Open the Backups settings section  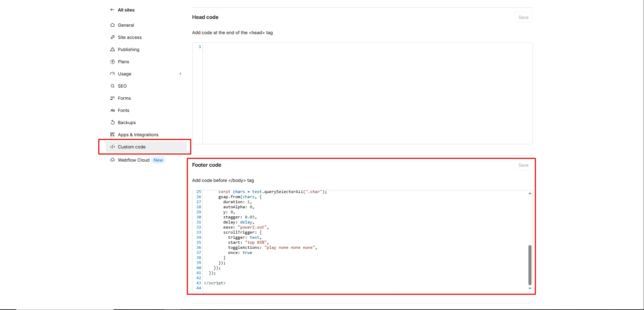click(127, 122)
